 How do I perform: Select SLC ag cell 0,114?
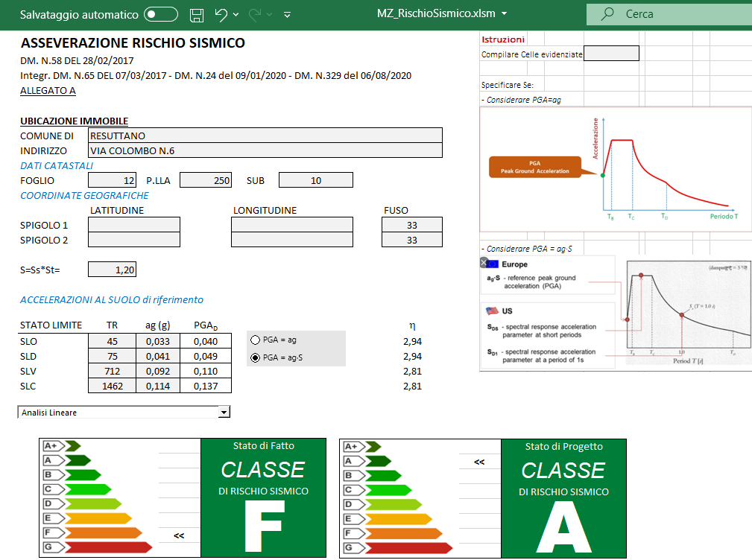click(158, 386)
